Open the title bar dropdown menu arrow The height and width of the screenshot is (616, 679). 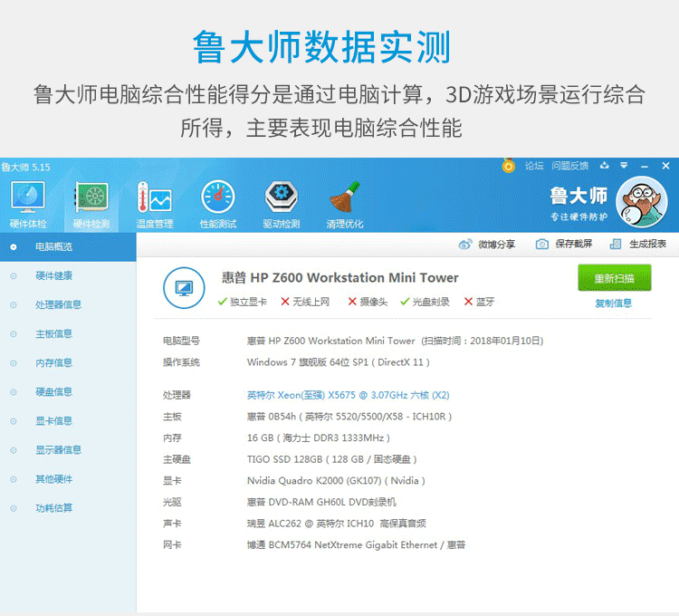coord(624,166)
